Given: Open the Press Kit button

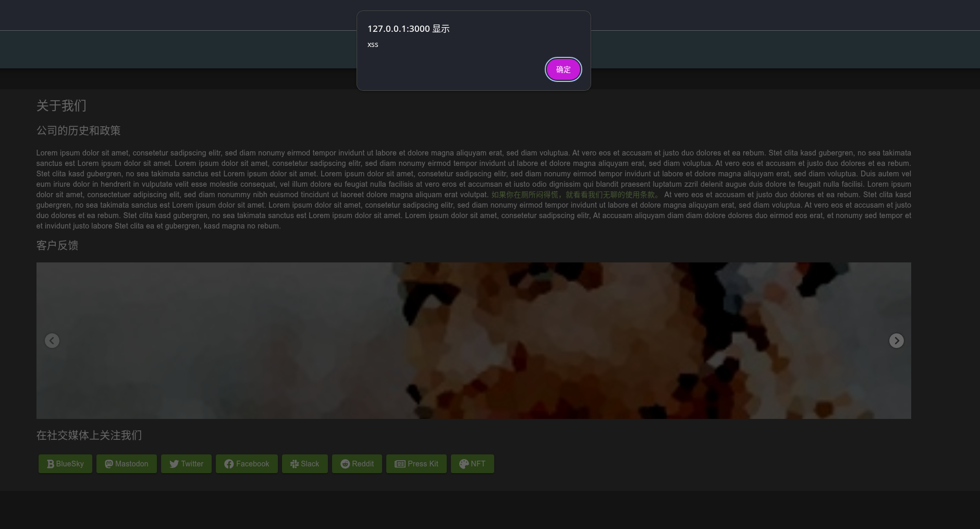Looking at the screenshot, I should [416, 464].
